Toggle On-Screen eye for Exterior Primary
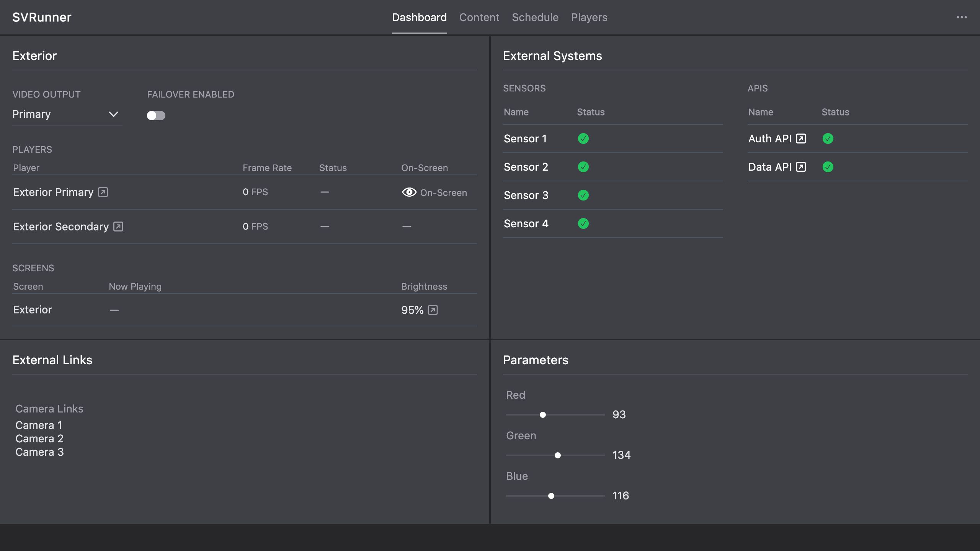980x551 pixels. (x=409, y=192)
